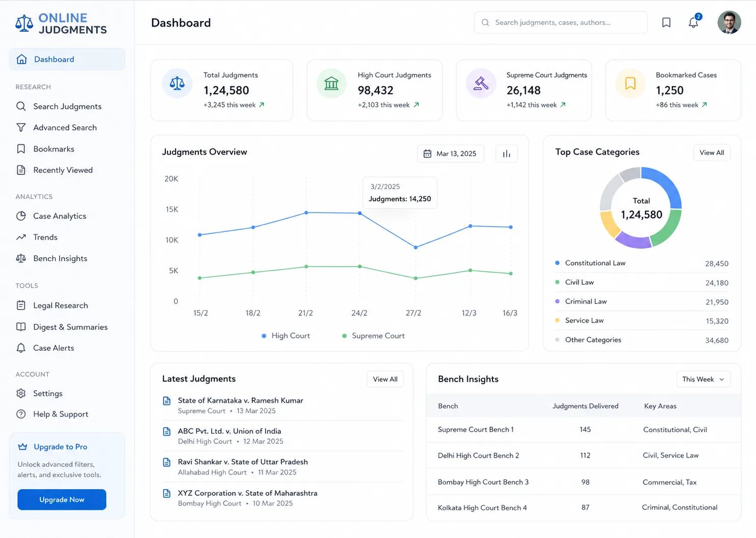
Task: Click the +86 this week trend arrow
Action: click(x=705, y=105)
